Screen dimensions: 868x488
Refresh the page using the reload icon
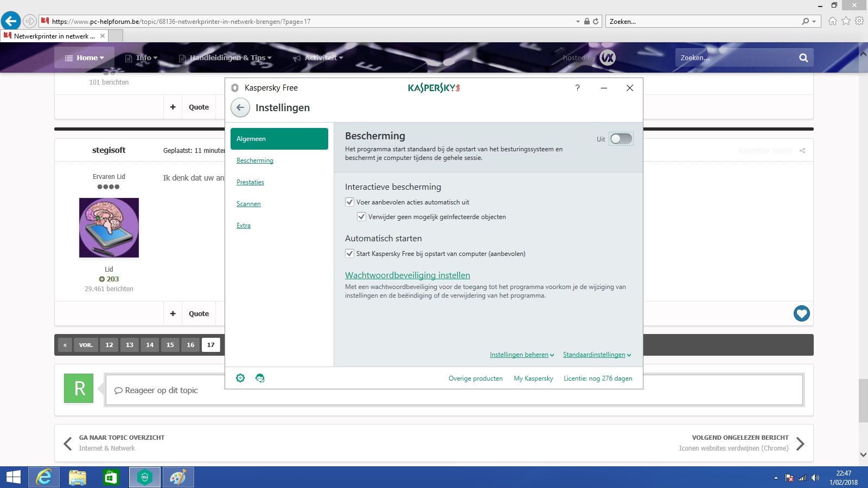pos(596,22)
